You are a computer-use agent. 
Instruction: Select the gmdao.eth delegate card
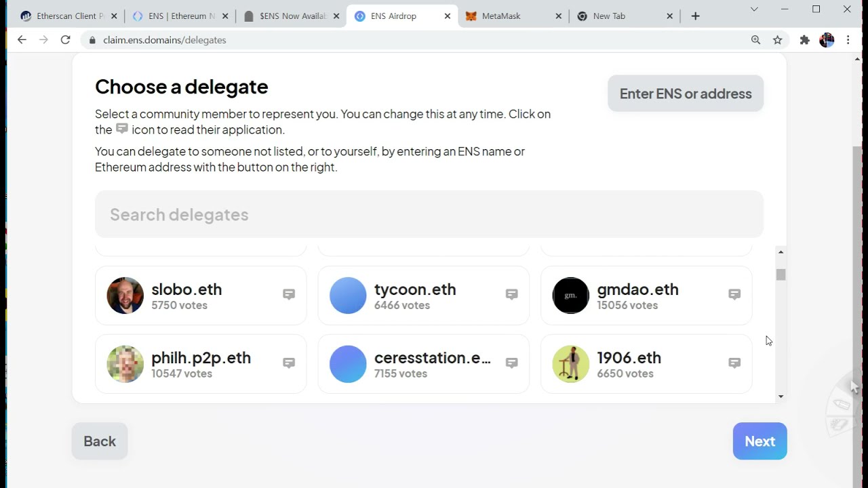click(x=637, y=296)
